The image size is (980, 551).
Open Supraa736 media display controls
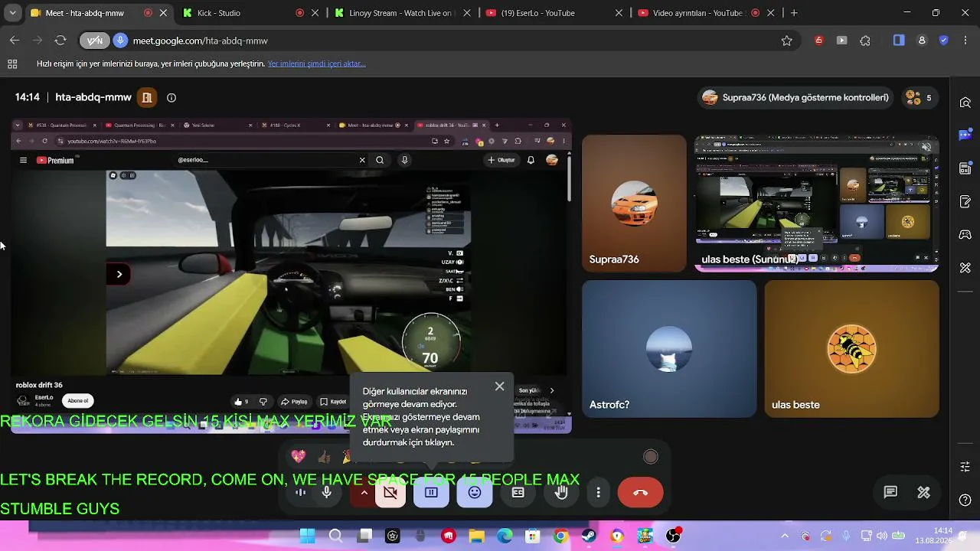point(796,98)
